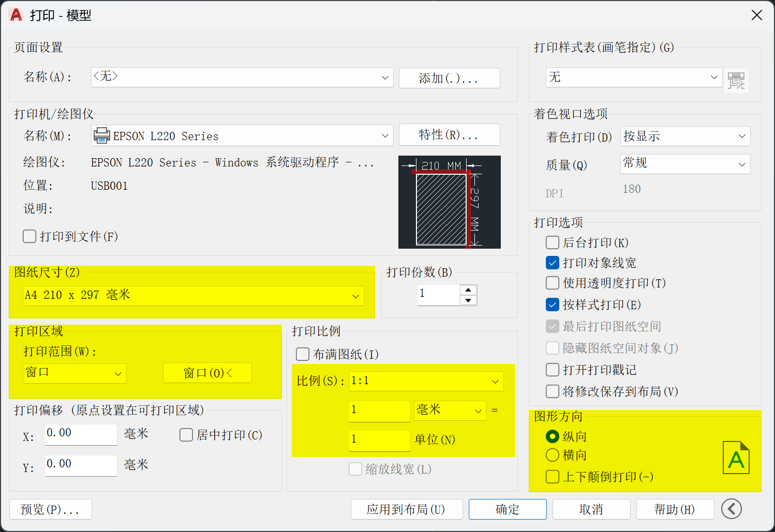Open help with 帮助 button
The width and height of the screenshot is (775, 532).
click(x=675, y=509)
